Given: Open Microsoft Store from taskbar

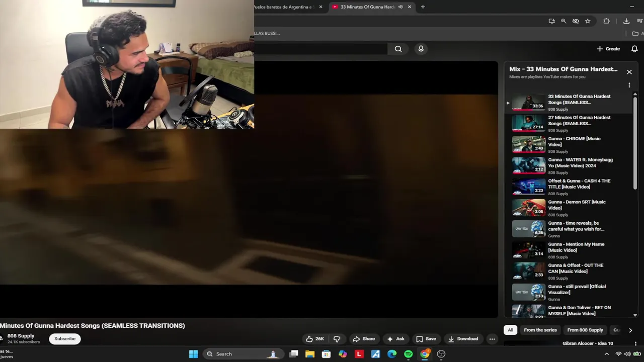Looking at the screenshot, I should pos(326,354).
